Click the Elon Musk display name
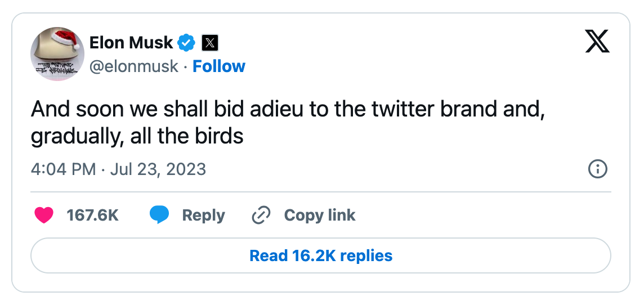The height and width of the screenshot is (305, 644). (131, 42)
